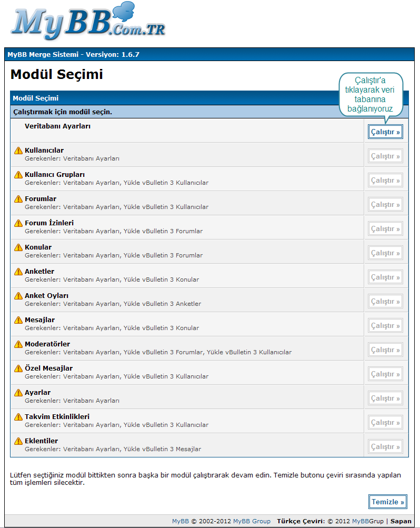
Task: Click the Veritabanı Ayarları module title
Action: [x=57, y=126]
